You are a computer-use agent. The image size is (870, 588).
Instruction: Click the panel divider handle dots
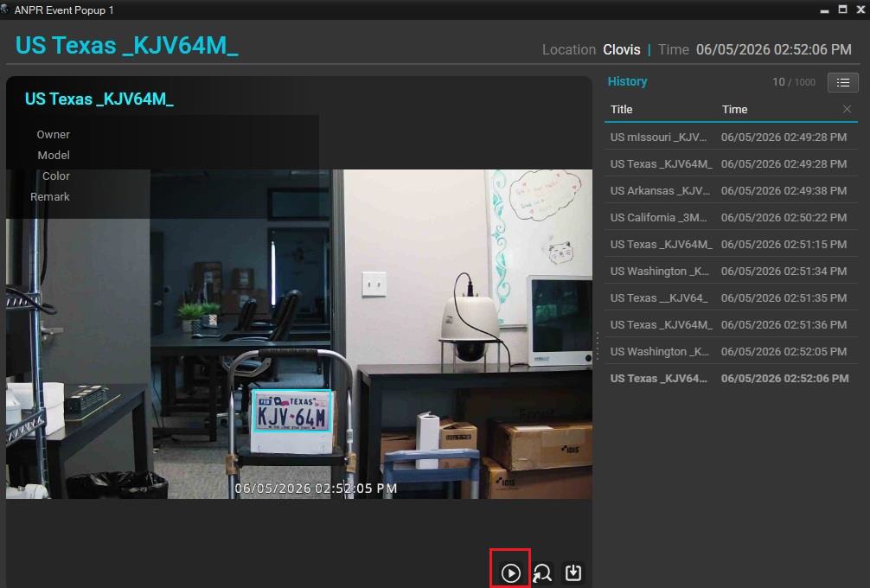(598, 346)
